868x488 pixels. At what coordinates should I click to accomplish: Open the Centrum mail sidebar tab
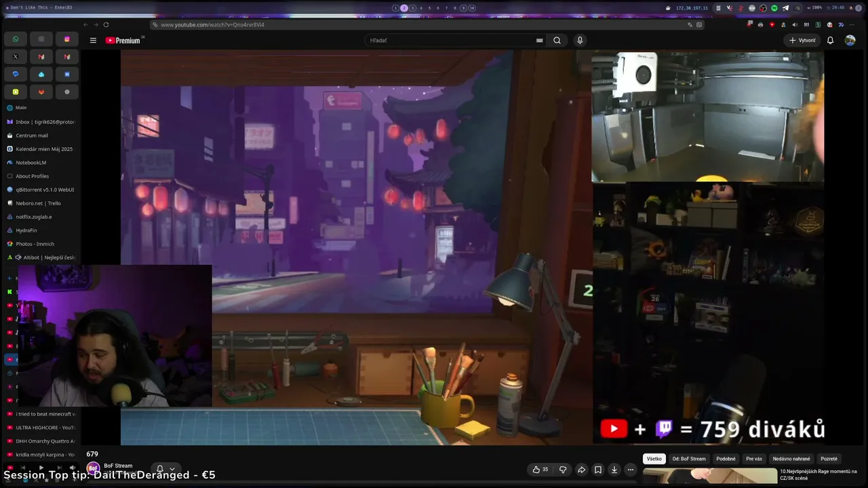(41, 136)
